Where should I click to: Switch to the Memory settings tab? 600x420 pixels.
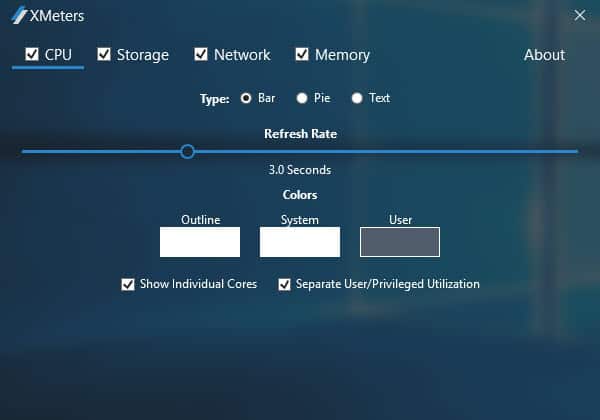pos(342,55)
